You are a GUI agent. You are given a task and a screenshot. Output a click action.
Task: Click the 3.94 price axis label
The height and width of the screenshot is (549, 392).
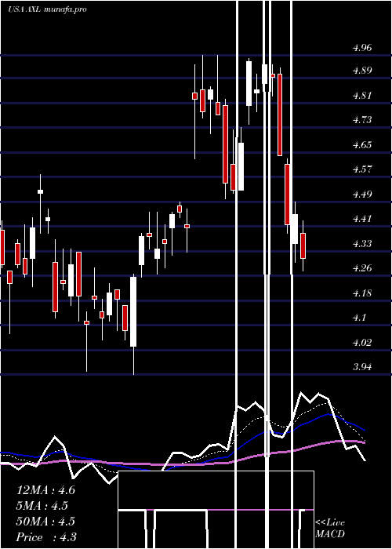(x=362, y=367)
